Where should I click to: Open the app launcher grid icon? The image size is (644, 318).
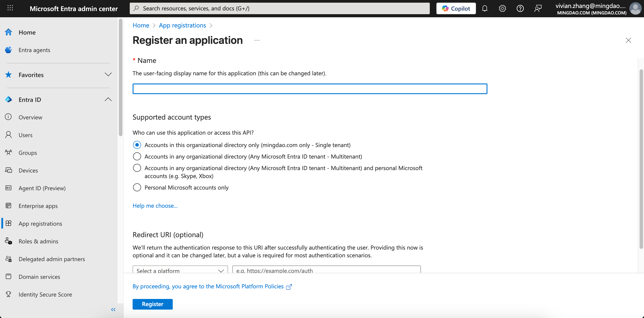pos(10,8)
